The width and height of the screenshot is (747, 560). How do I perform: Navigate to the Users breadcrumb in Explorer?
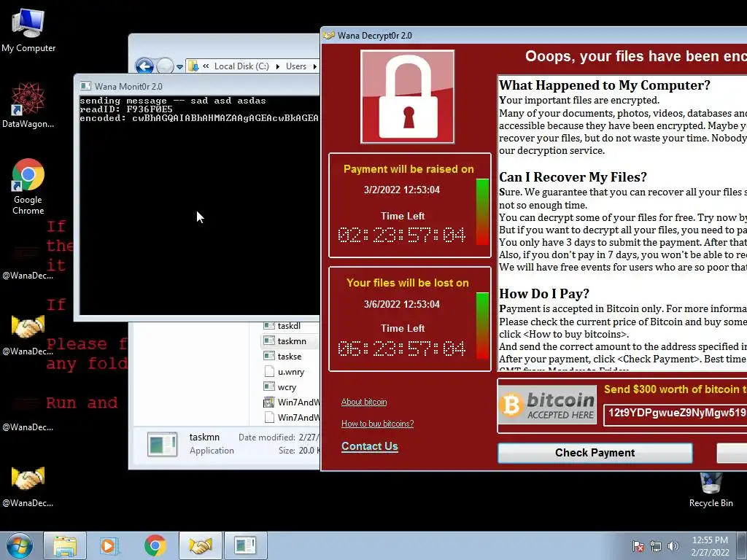point(296,66)
